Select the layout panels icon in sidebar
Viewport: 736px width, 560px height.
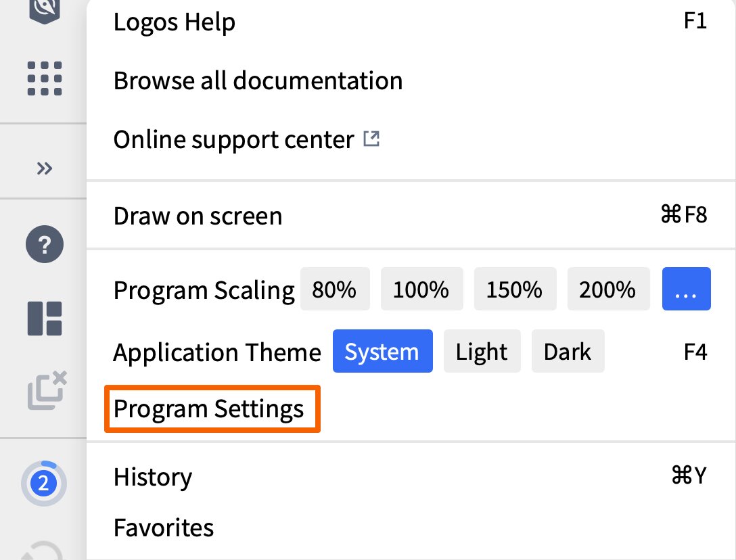tap(43, 318)
